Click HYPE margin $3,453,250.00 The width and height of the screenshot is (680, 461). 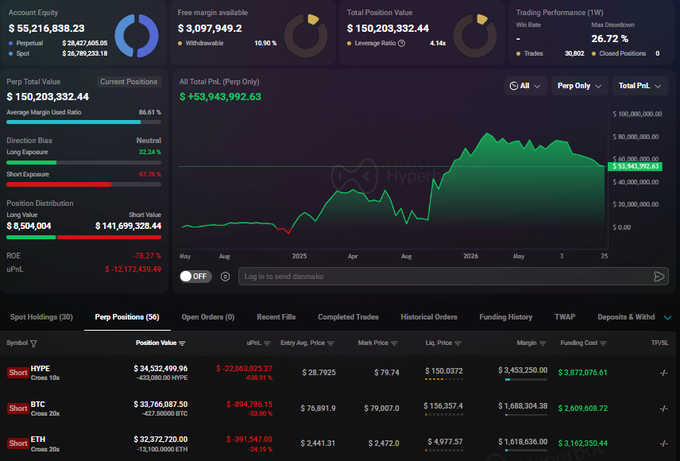523,370
